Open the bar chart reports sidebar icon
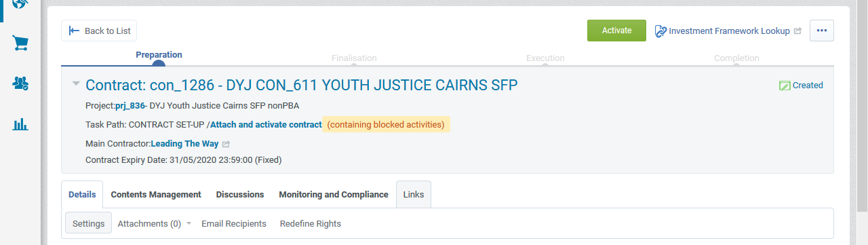This screenshot has width=868, height=245. 20,124
